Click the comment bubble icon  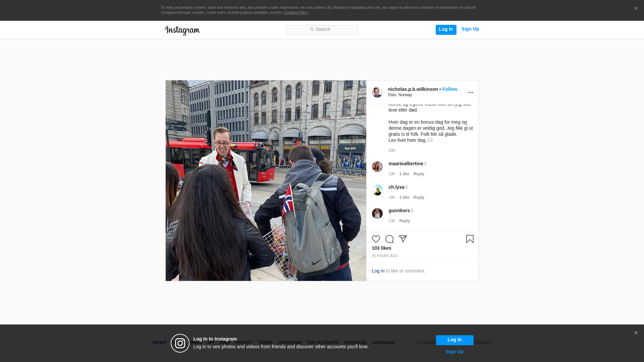point(389,239)
